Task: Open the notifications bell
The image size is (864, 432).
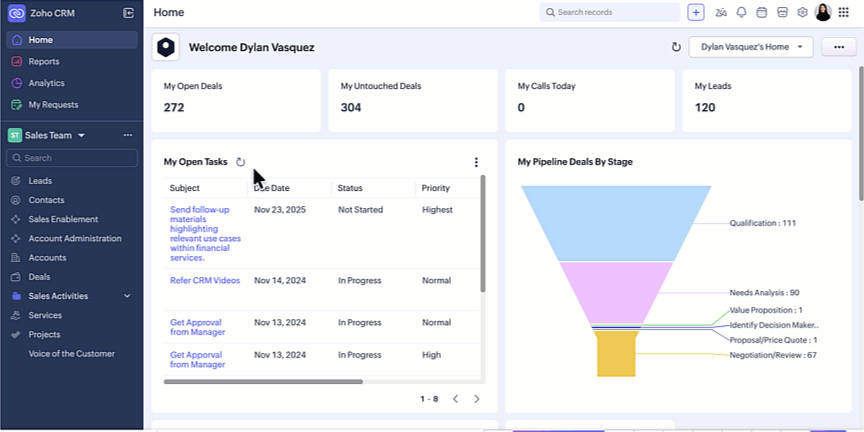Action: point(741,12)
